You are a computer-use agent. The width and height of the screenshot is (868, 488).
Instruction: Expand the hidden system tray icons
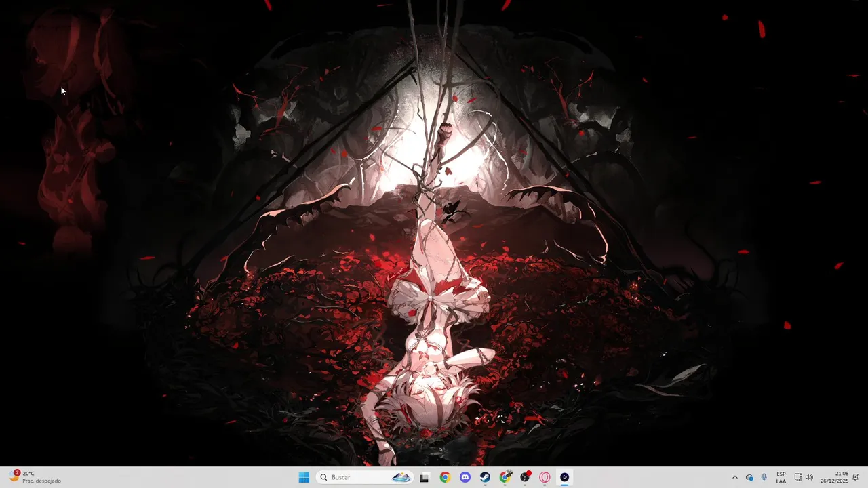tap(734, 477)
